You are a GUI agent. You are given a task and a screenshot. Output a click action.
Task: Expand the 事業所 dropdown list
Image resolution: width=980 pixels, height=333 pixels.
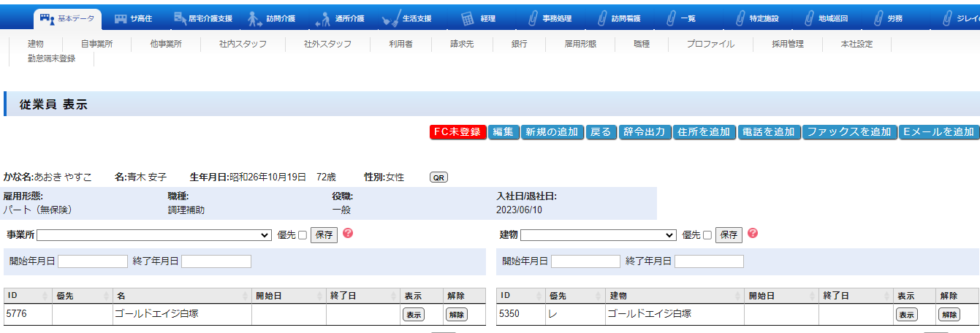154,235
